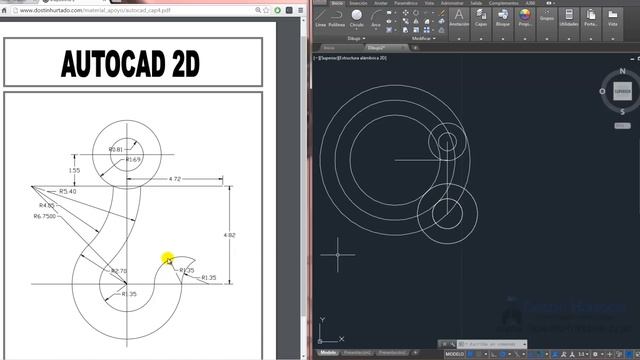Select the Arco draw tool
Screen dimensions: 640x360
click(376, 18)
